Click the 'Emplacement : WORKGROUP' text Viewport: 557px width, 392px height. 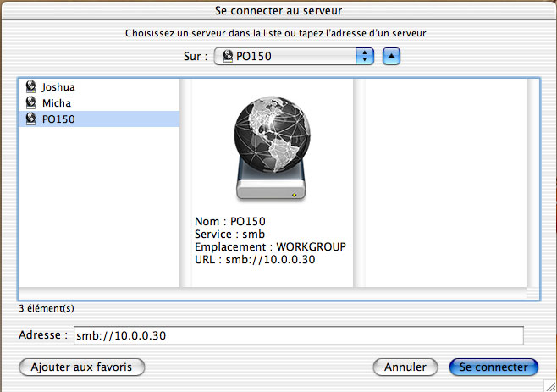click(x=270, y=246)
